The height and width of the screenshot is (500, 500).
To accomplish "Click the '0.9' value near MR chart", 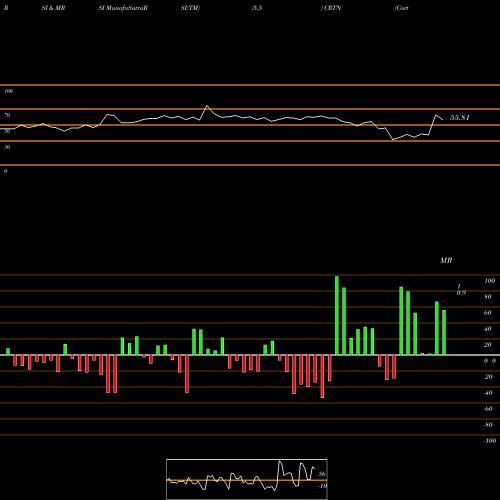I will [x=461, y=293].
